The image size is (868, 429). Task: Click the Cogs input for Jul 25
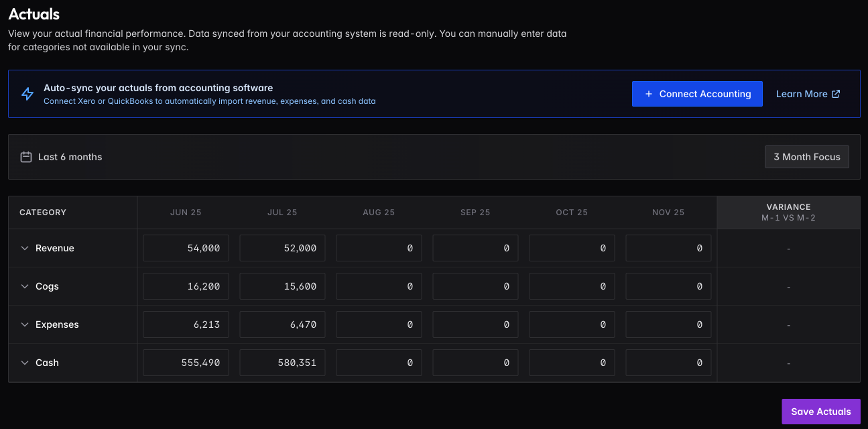pyautogui.click(x=282, y=286)
